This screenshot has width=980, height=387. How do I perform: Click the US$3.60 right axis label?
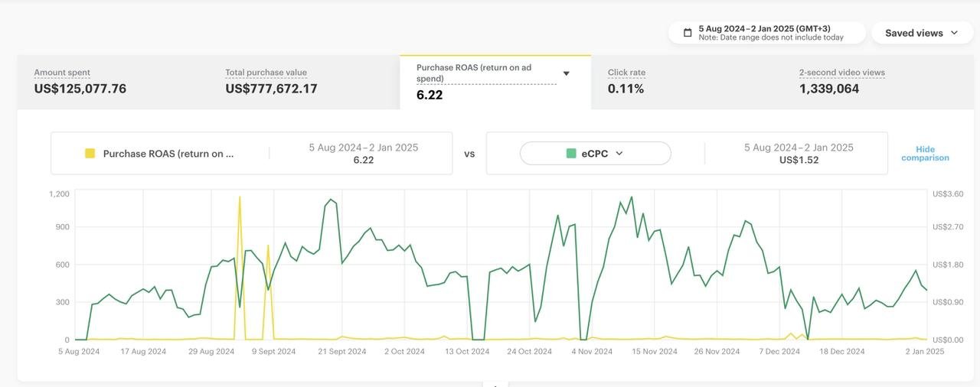point(947,194)
